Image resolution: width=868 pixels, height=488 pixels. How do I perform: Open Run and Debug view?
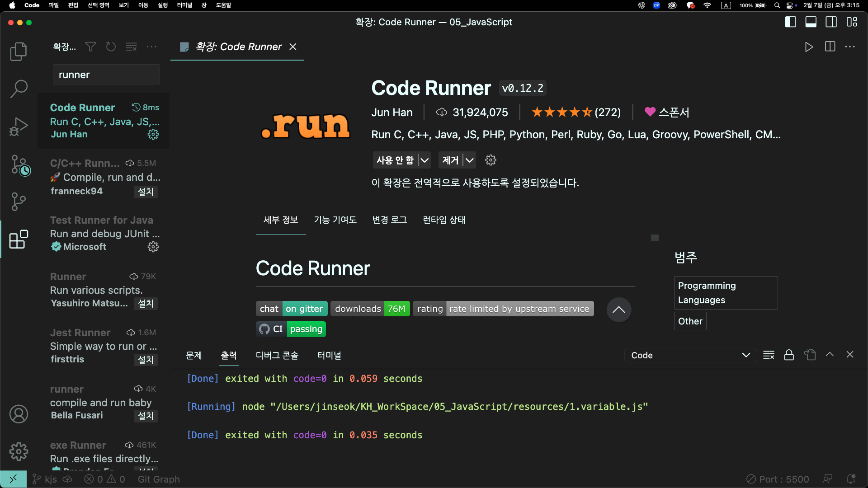click(19, 127)
